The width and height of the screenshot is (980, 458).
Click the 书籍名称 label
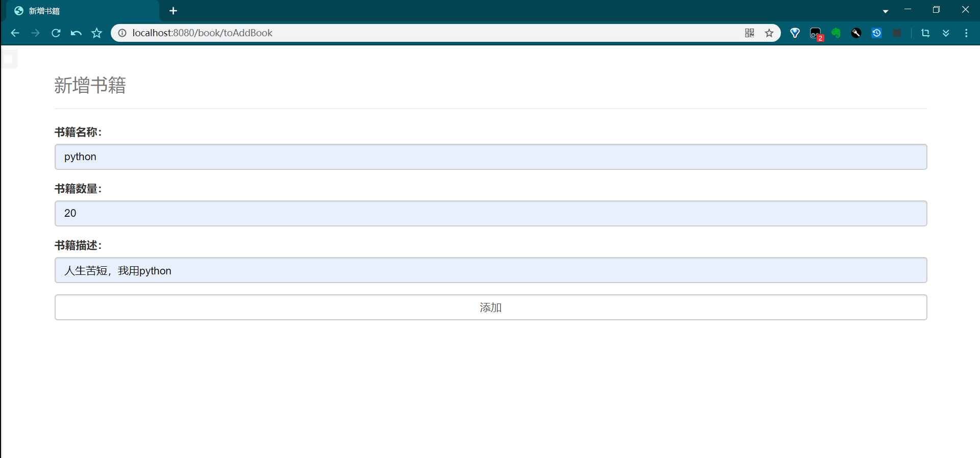point(78,132)
